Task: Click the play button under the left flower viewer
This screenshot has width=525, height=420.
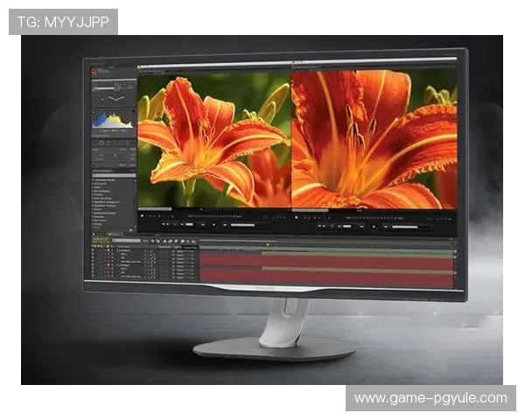Action: pyautogui.click(x=214, y=225)
